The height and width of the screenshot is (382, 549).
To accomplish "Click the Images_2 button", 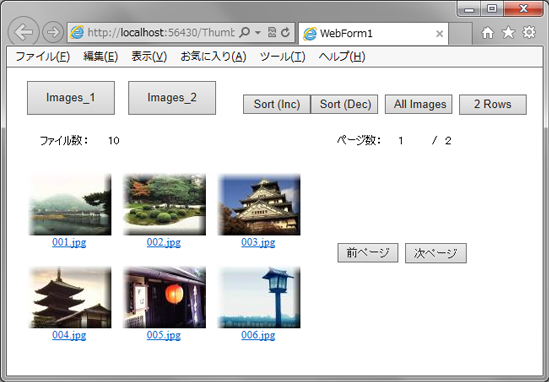I will 172,98.
